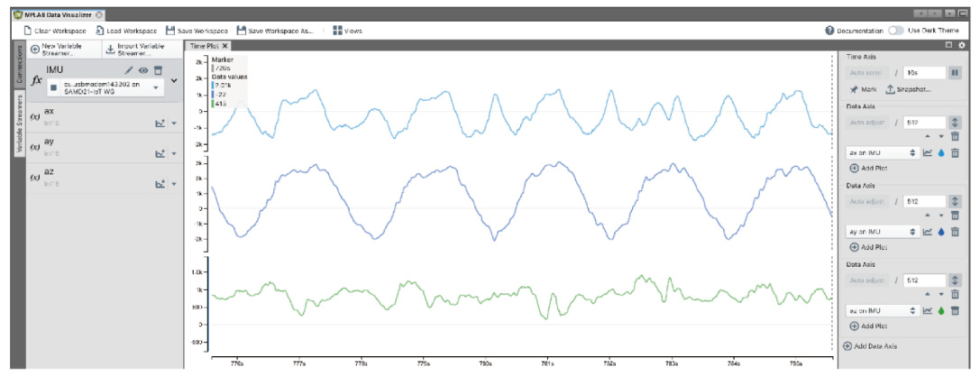Click the Clear Workspace icon button
Screen dimensions: 980x376
click(28, 31)
